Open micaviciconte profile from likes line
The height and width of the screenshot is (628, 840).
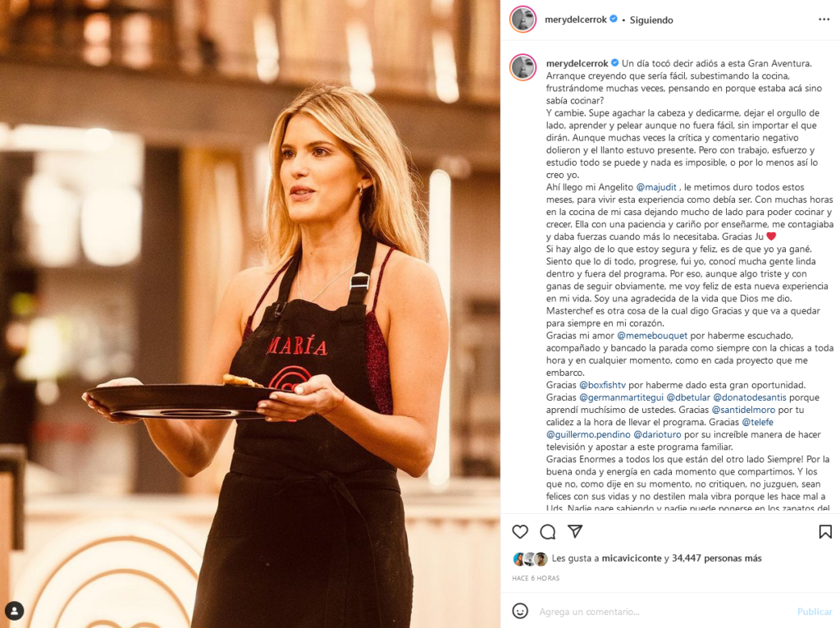tap(632, 558)
